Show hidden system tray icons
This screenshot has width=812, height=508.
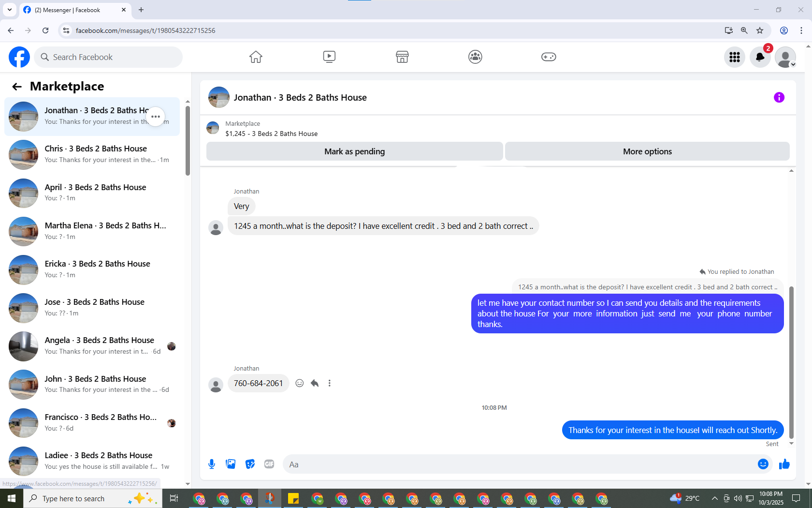(714, 498)
